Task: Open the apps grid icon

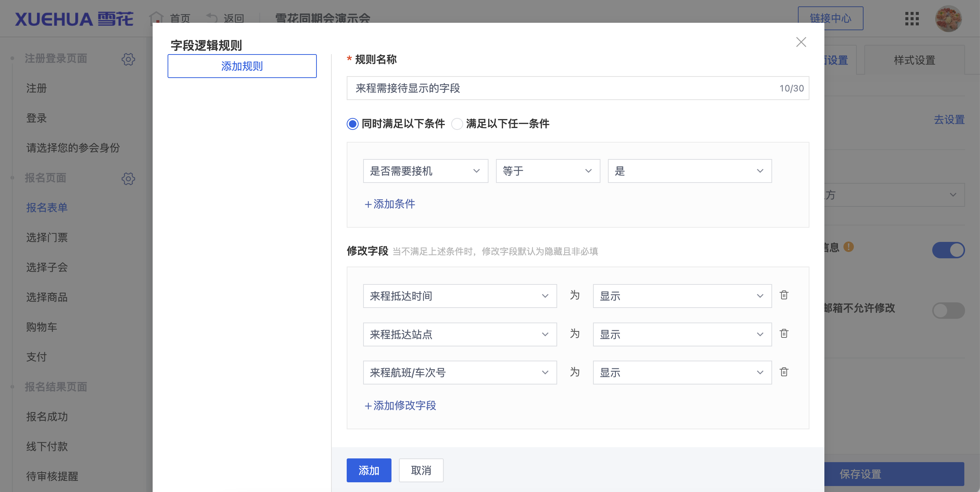Action: pyautogui.click(x=912, y=18)
